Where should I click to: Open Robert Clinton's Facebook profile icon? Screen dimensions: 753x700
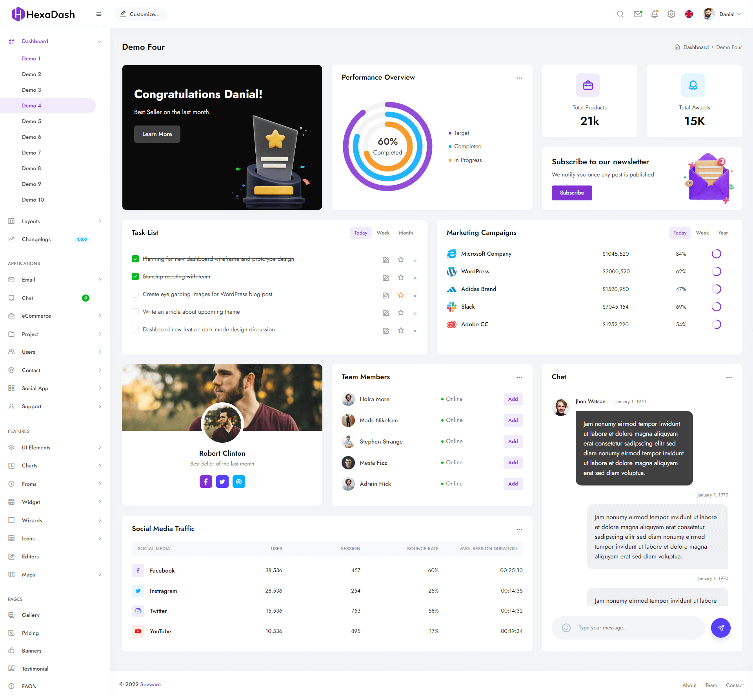click(206, 482)
